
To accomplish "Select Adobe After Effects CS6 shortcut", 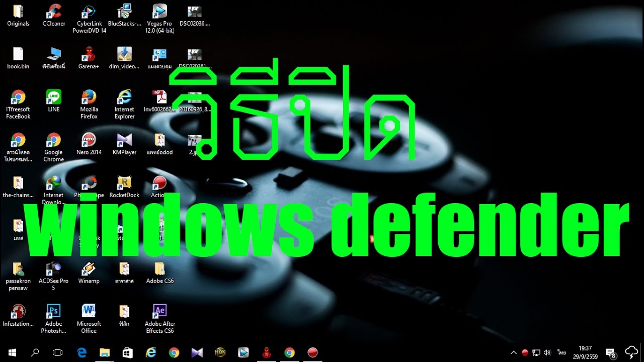I will click(159, 319).
